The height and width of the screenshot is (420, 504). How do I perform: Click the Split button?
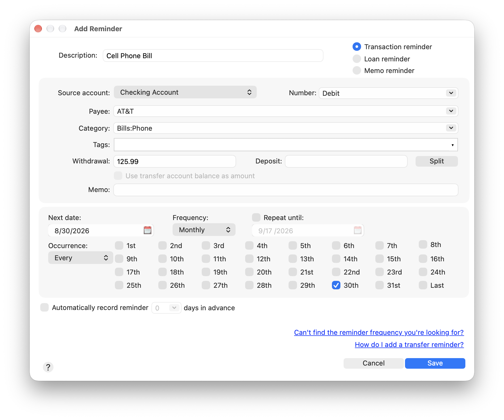[436, 161]
